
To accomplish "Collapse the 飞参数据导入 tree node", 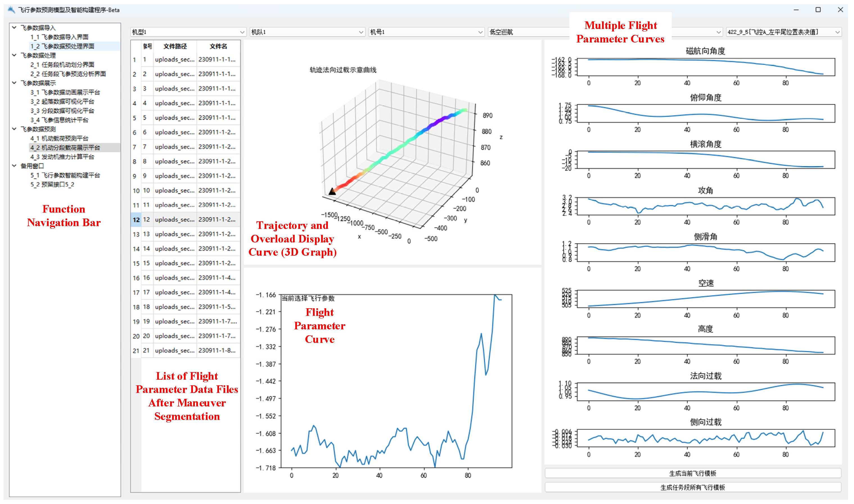I will [x=14, y=28].
